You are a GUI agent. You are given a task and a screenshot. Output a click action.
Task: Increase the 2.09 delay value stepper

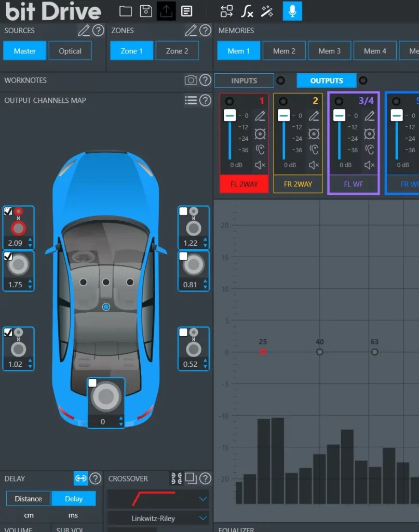pyautogui.click(x=30, y=240)
